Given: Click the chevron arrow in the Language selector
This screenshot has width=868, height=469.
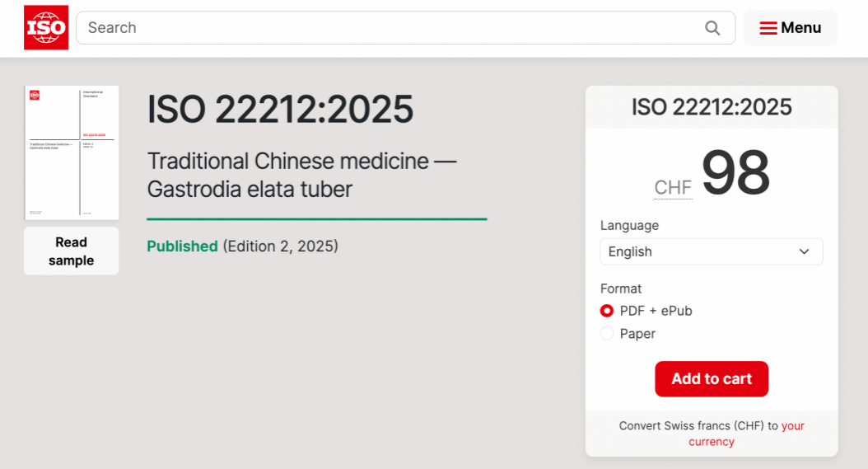Looking at the screenshot, I should click(x=804, y=251).
